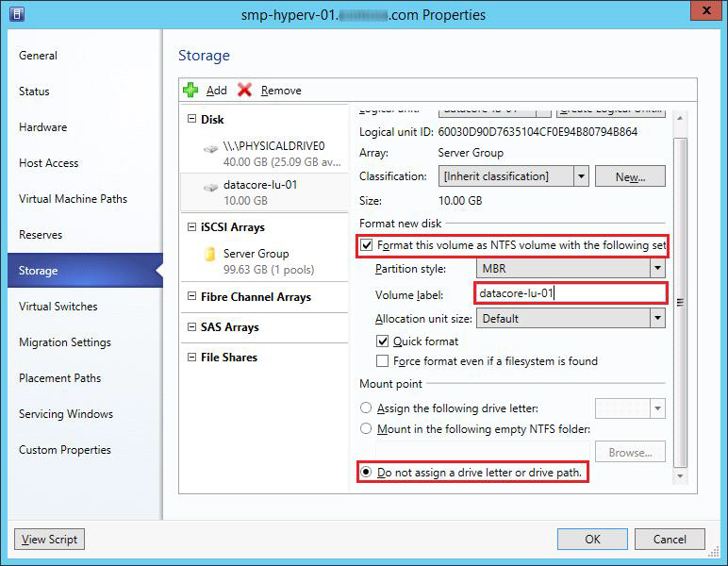The image size is (728, 566).
Task: Select the PHYSICALDRIVE0 disk icon
Action: pos(210,148)
